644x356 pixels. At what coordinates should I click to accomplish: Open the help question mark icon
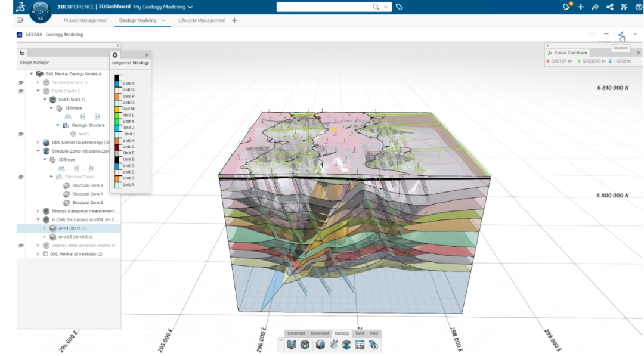pos(639,7)
